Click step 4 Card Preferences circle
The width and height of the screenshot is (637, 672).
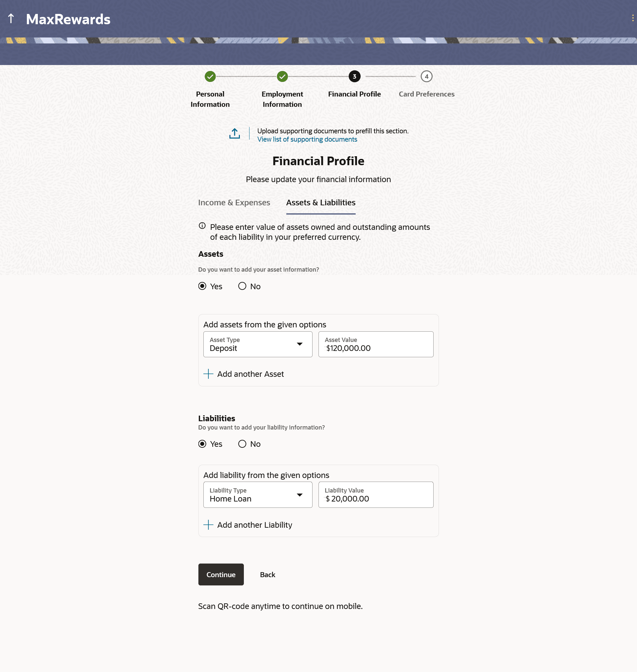point(426,76)
